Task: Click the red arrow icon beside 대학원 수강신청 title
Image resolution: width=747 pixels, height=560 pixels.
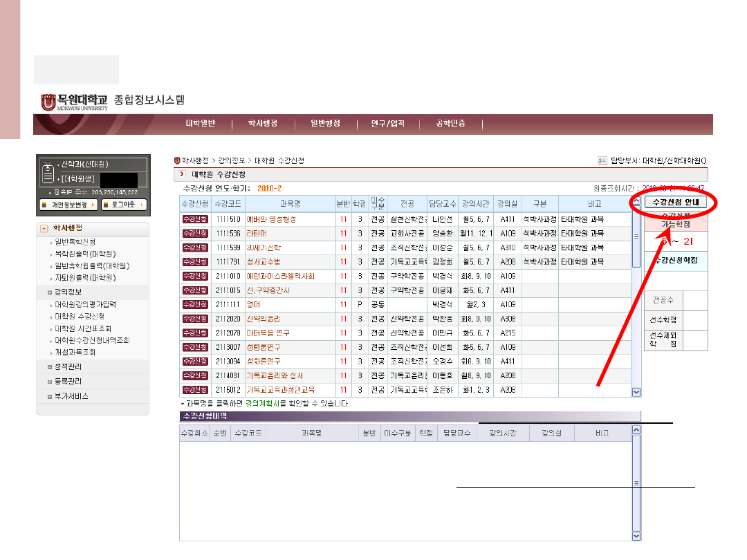Action: click(x=182, y=174)
